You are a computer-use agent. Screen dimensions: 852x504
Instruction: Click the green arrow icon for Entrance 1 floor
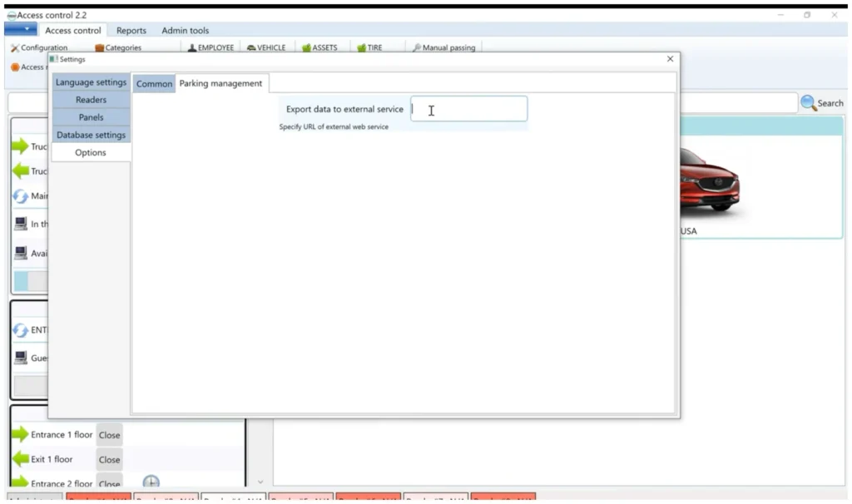pos(20,434)
